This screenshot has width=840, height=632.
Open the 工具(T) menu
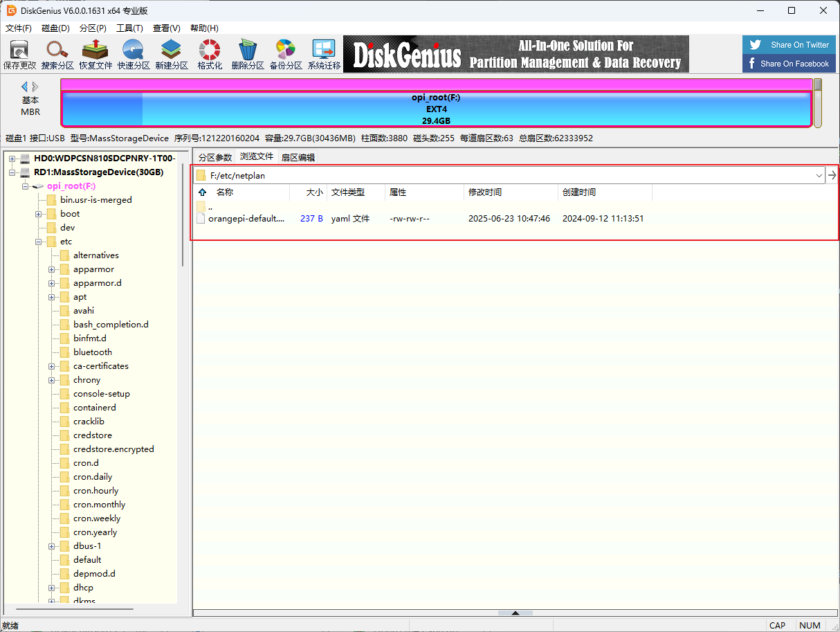click(x=129, y=28)
